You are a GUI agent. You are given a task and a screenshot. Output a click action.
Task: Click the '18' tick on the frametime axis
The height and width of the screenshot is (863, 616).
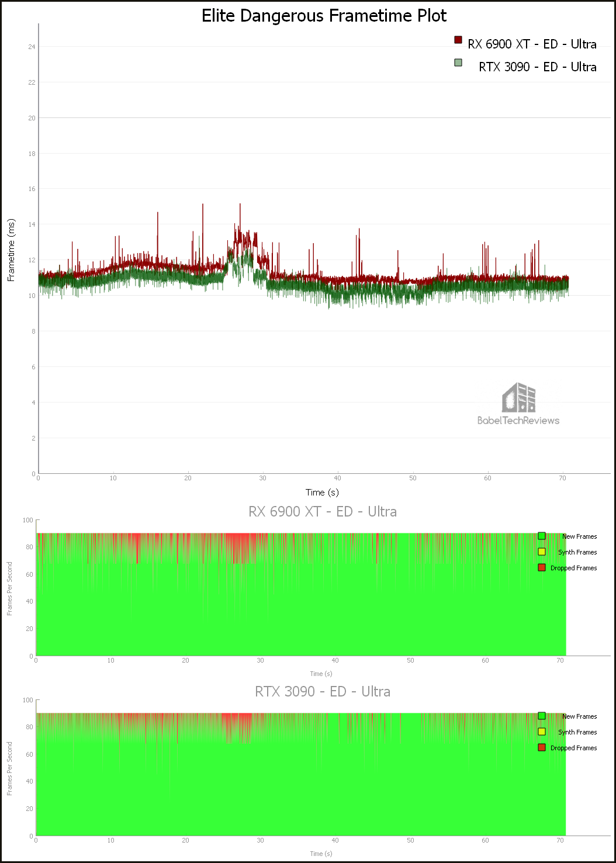point(32,154)
